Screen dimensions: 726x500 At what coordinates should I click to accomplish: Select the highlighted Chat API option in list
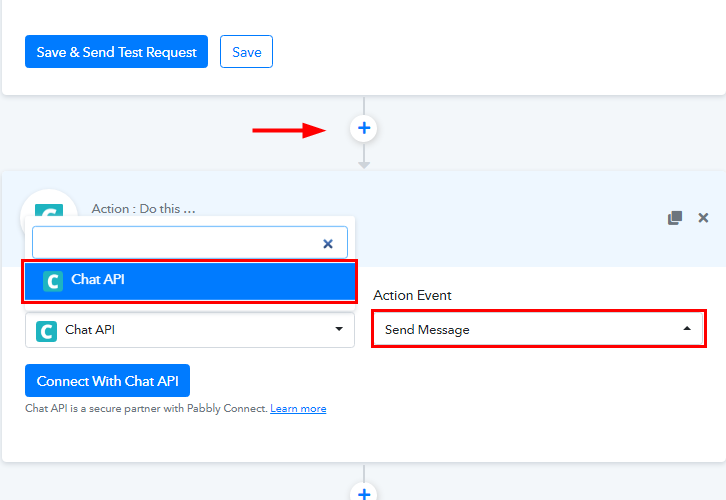pyautogui.click(x=189, y=281)
